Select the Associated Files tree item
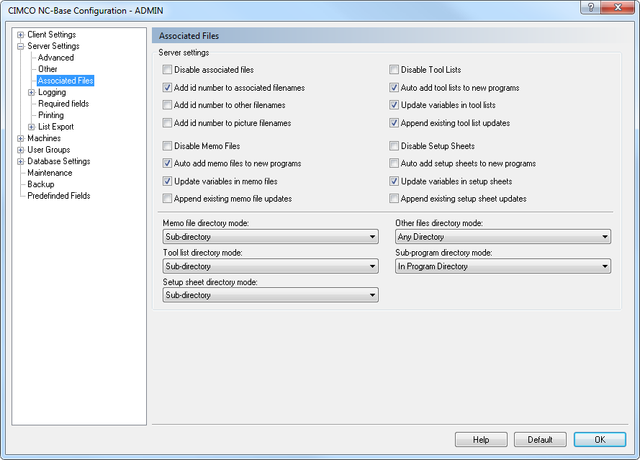This screenshot has height=460, width=640. [65, 80]
